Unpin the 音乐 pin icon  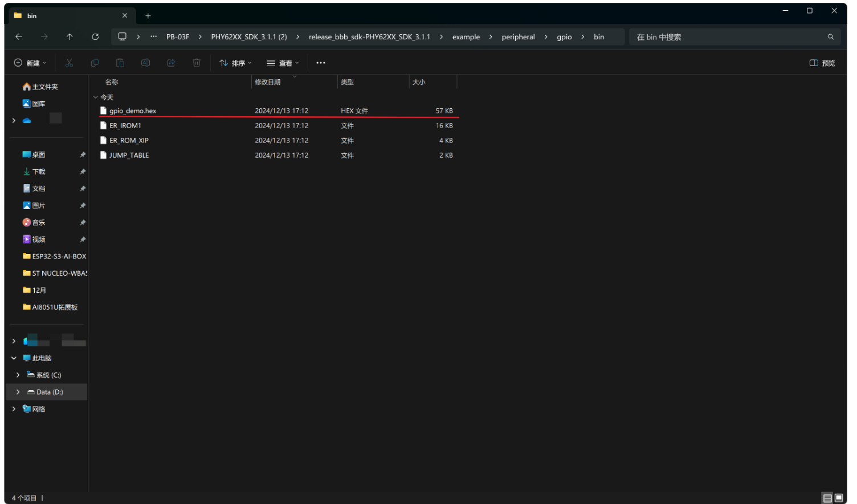pyautogui.click(x=83, y=223)
